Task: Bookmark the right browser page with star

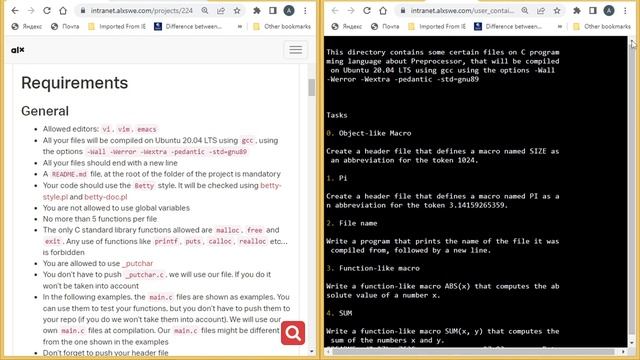Action: tap(557, 11)
